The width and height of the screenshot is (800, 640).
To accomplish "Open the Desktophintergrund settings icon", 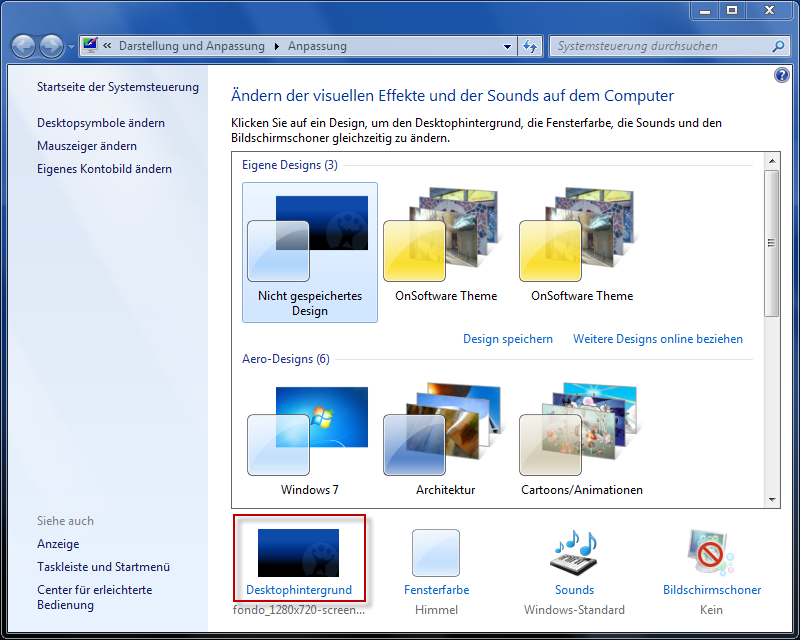I will 298,553.
